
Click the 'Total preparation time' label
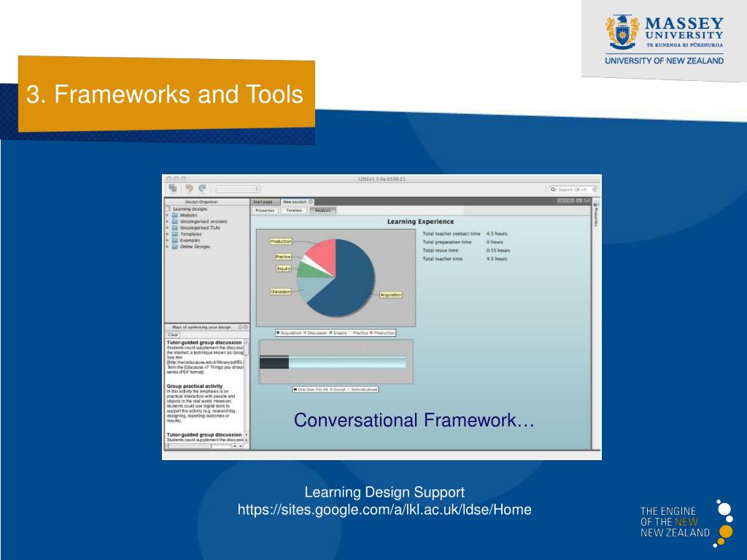(447, 242)
